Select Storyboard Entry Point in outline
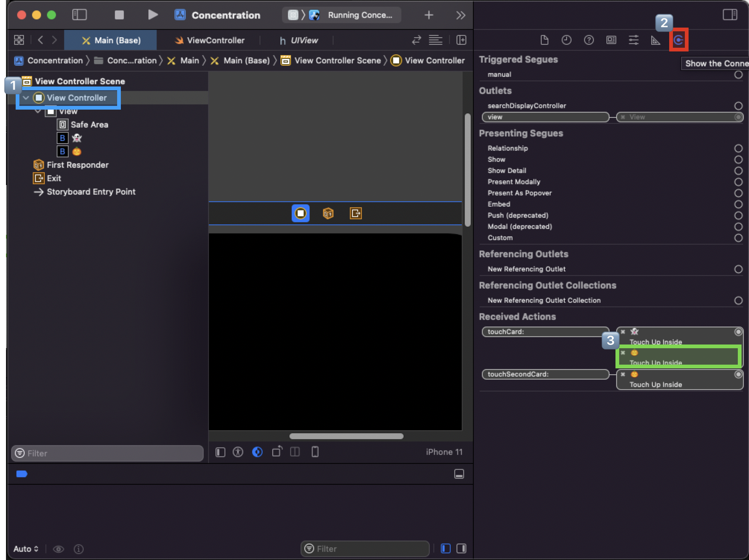 point(91,192)
